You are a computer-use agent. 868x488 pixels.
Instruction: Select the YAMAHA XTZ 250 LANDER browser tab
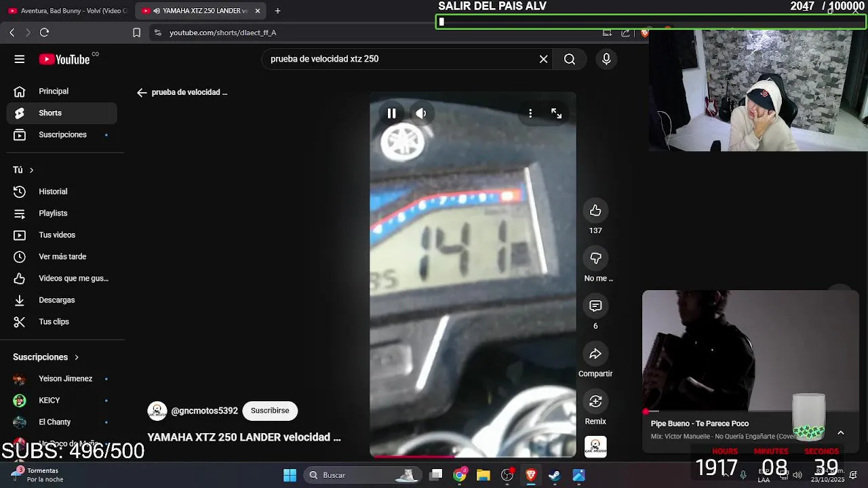(199, 11)
